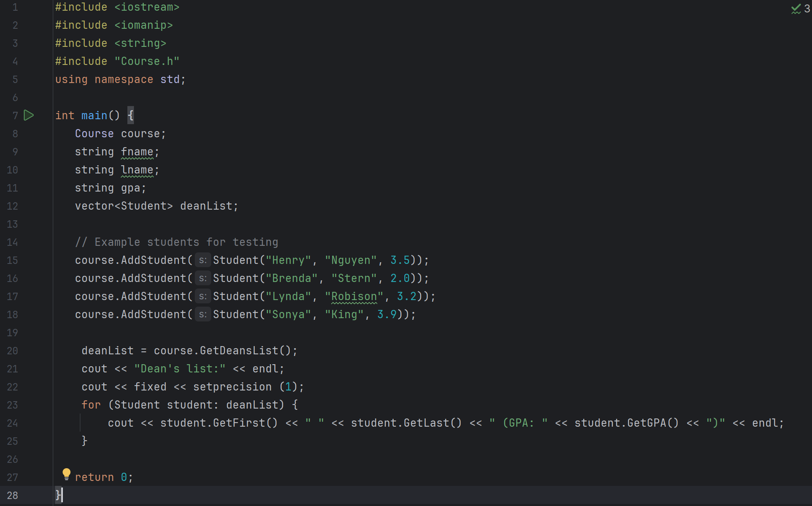This screenshot has height=506, width=812.
Task: Click the underlined variable 'lname'
Action: [x=137, y=170]
